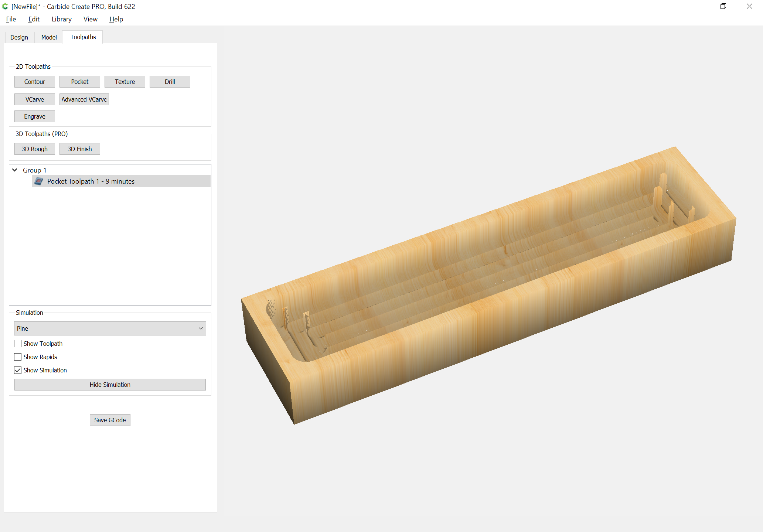
Task: Create a Texture toolpath
Action: click(125, 82)
